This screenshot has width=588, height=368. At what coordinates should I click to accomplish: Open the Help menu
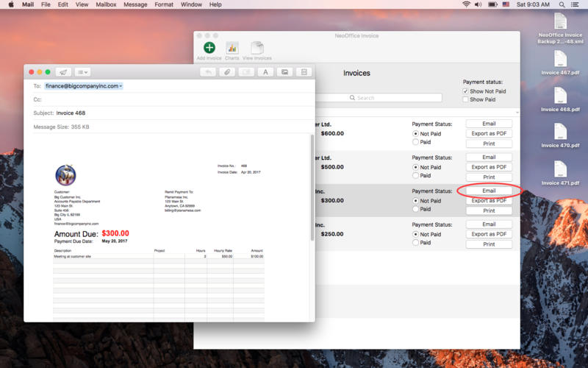[x=215, y=4]
